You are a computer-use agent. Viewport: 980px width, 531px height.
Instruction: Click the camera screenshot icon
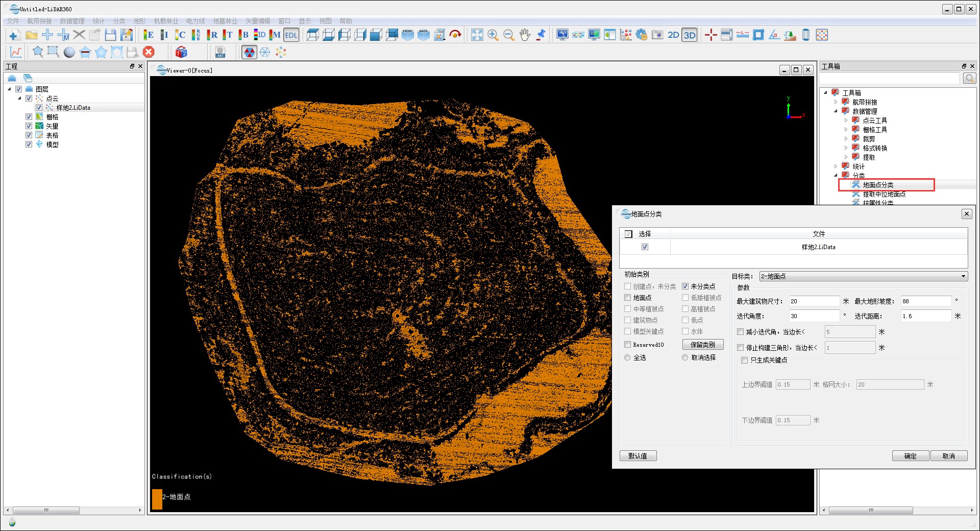click(x=657, y=35)
